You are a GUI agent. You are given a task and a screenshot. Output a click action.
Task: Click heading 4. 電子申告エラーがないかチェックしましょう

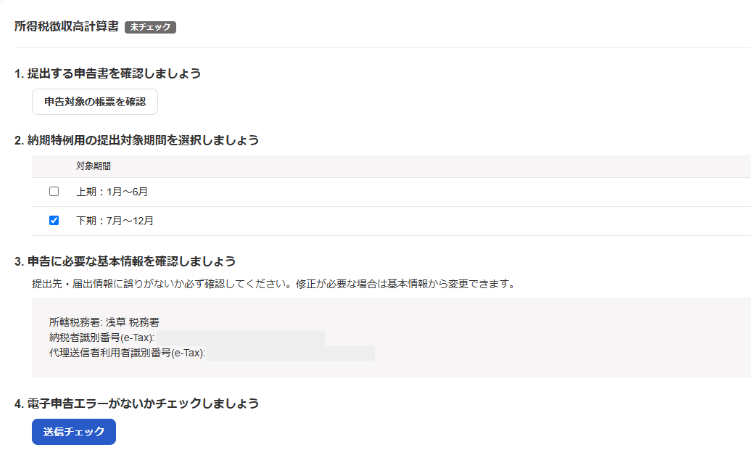click(x=136, y=403)
